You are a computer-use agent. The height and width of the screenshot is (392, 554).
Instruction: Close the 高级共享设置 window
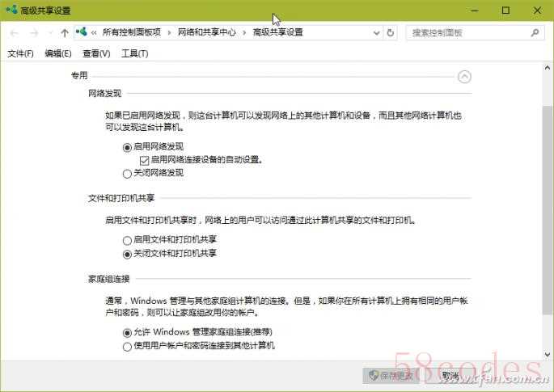537,11
